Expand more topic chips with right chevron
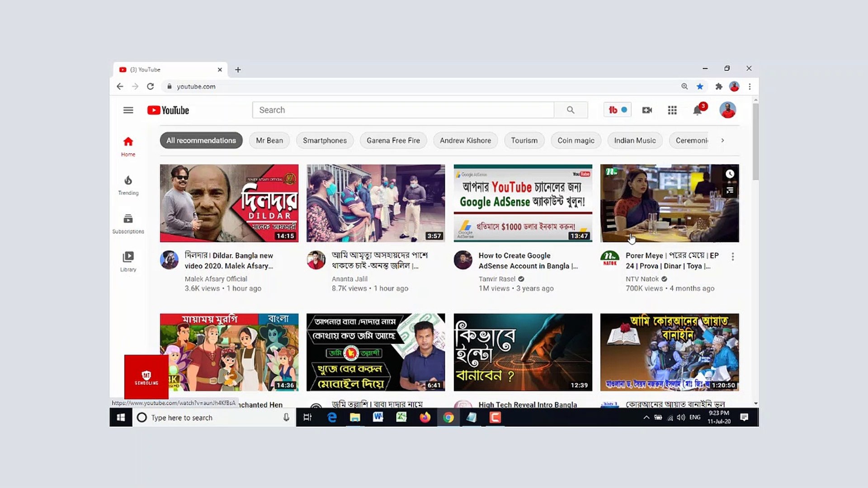Image resolution: width=868 pixels, height=488 pixels. (x=722, y=141)
